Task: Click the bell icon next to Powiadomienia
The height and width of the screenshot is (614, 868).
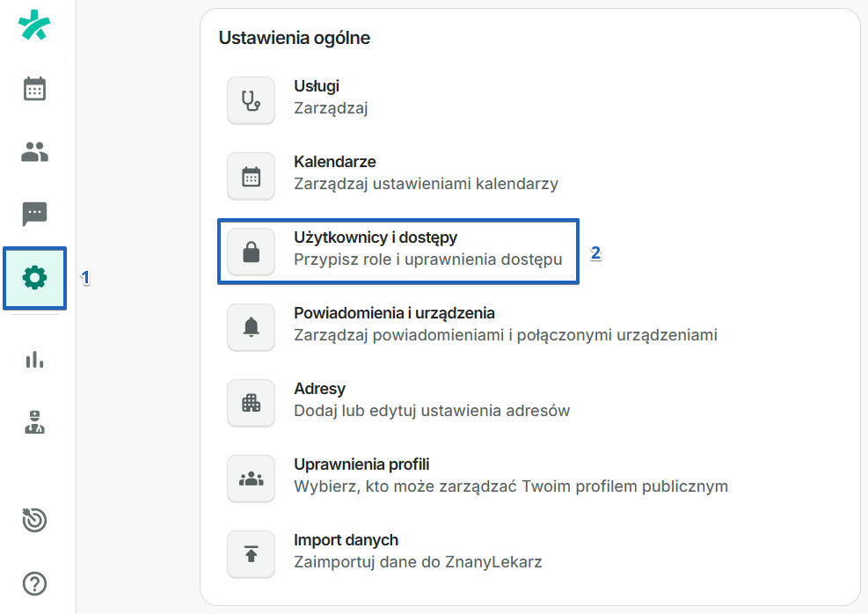Action: pyautogui.click(x=251, y=327)
